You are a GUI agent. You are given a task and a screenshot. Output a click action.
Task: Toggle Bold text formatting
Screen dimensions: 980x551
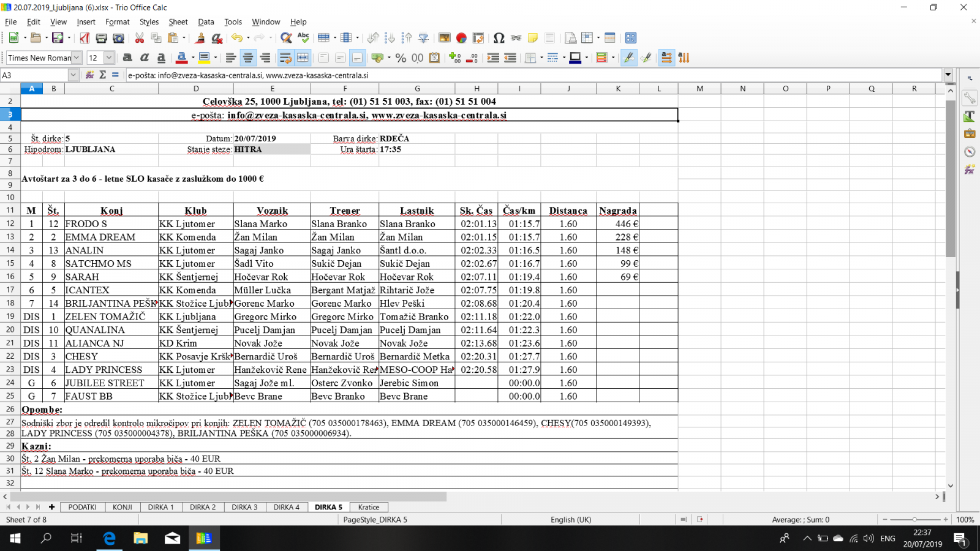click(x=127, y=58)
